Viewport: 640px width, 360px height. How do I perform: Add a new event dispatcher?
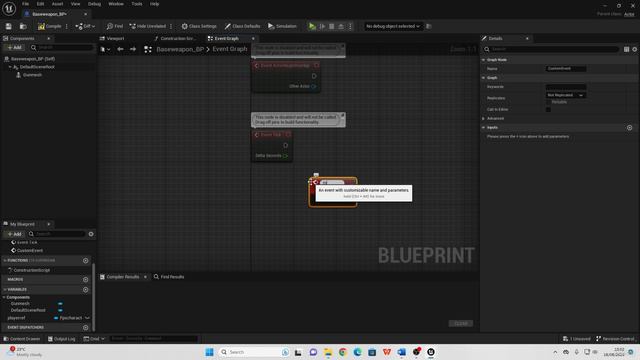pyautogui.click(x=85, y=327)
